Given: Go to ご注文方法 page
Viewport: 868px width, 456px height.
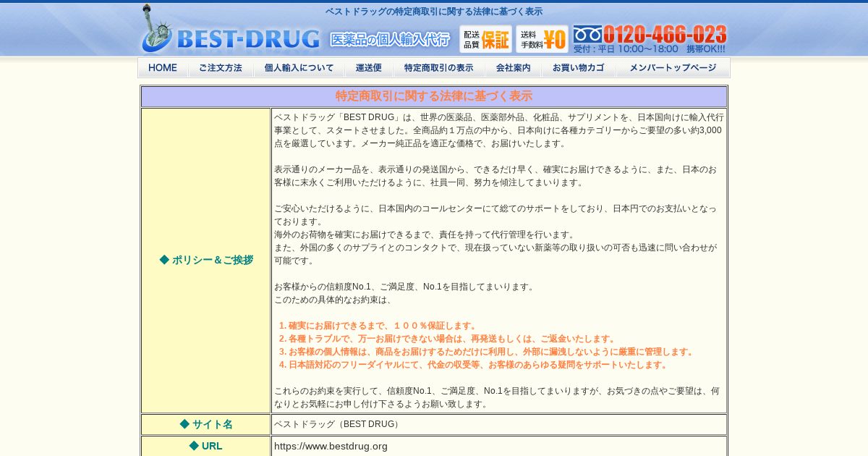Looking at the screenshot, I should (221, 68).
